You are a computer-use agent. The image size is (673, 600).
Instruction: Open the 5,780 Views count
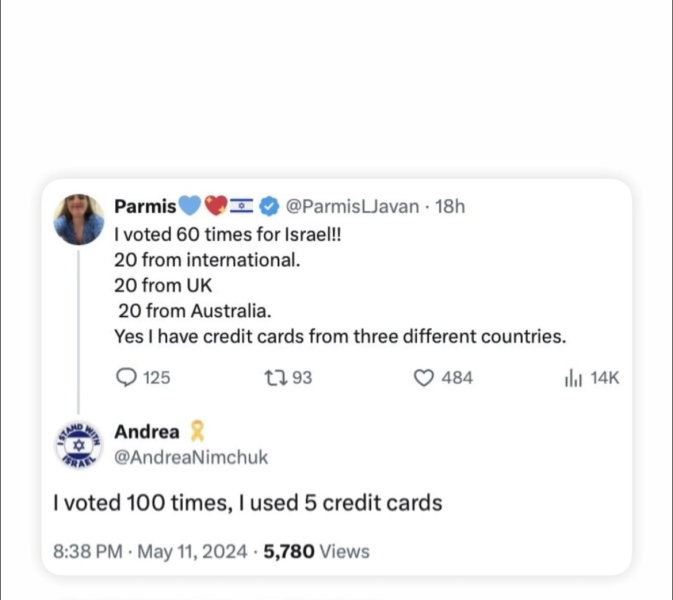point(316,551)
